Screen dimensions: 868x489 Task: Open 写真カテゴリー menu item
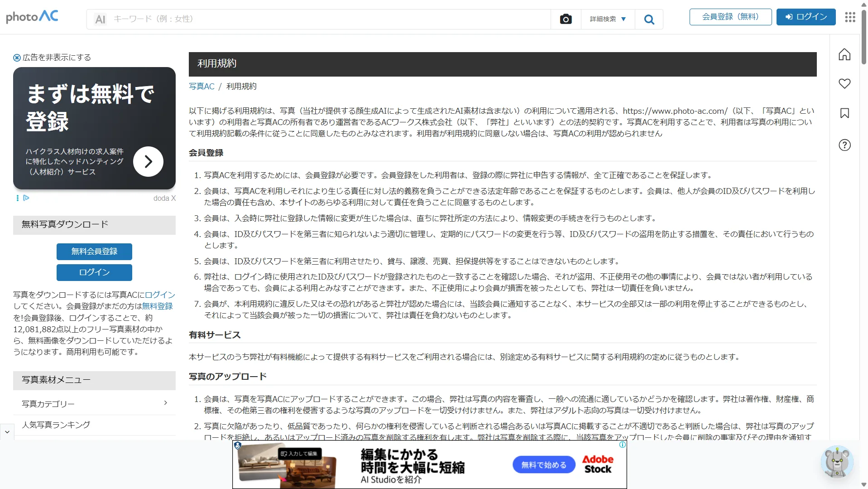tap(94, 403)
